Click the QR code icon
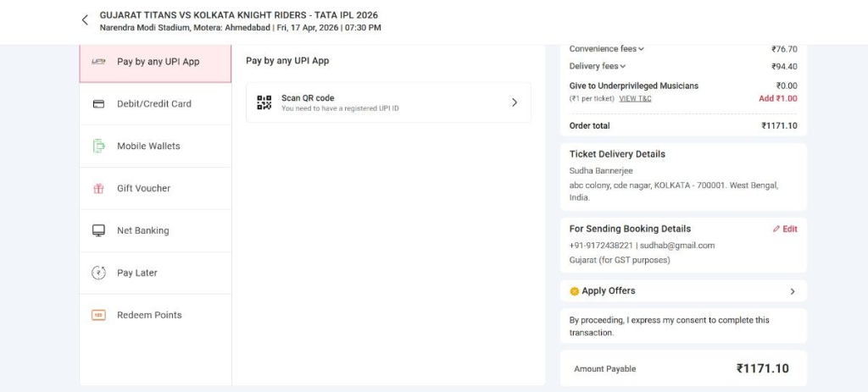 [264, 102]
